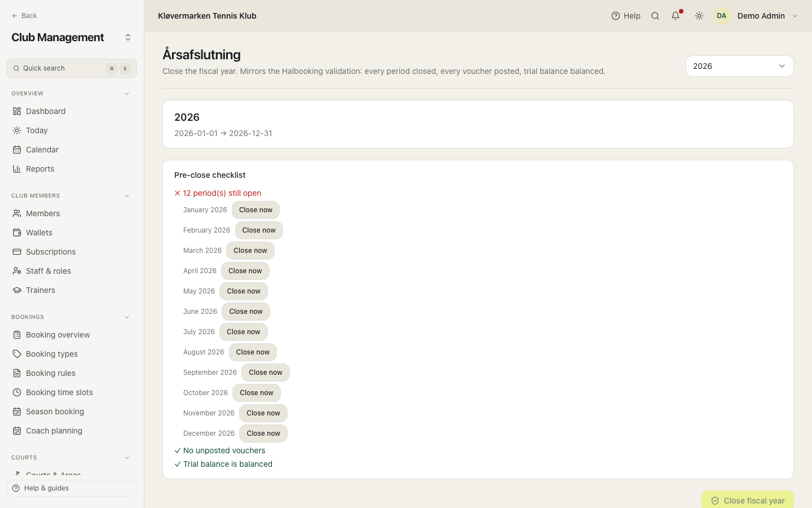Click the Wallets icon in sidebar

click(17, 233)
